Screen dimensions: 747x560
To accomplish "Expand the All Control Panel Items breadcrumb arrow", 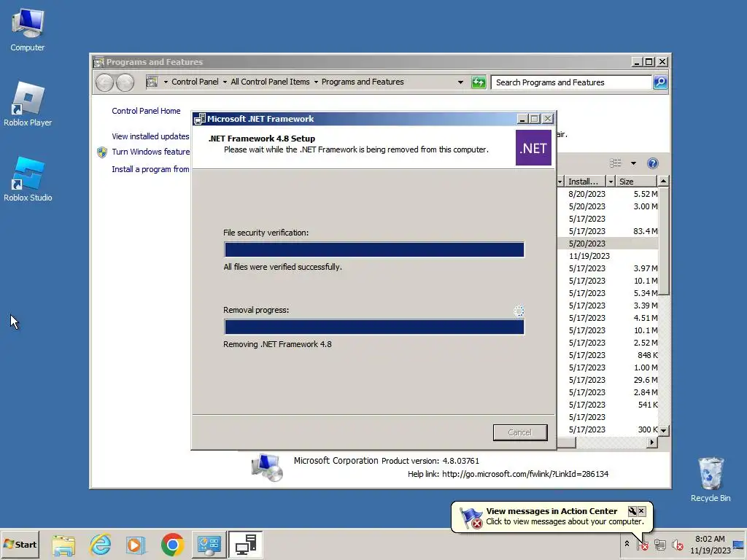I will point(316,82).
